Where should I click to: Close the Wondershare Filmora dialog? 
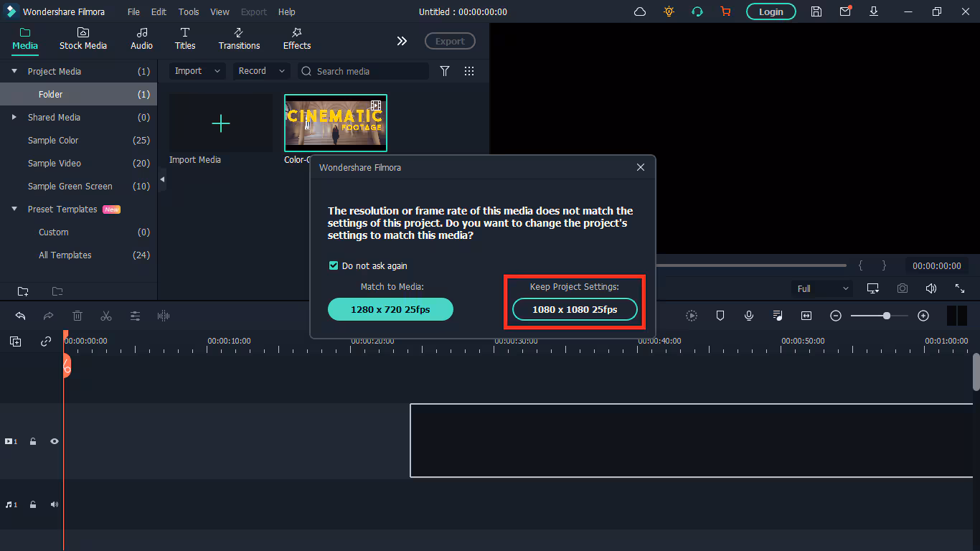pos(641,167)
